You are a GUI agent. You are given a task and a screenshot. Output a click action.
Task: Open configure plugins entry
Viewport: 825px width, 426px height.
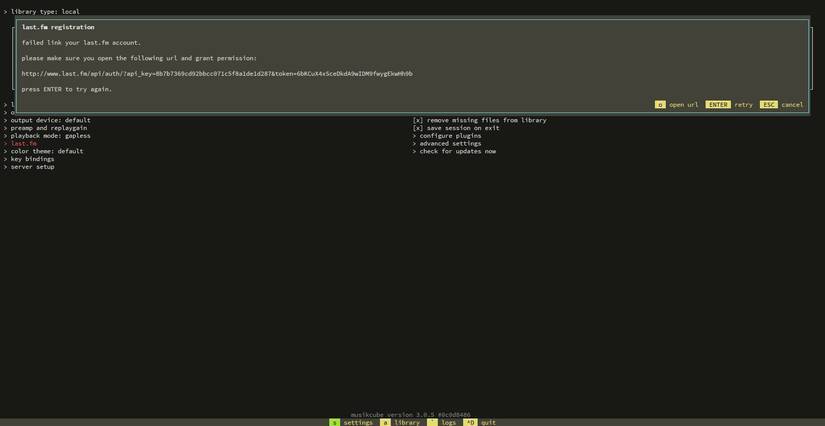[x=447, y=136]
